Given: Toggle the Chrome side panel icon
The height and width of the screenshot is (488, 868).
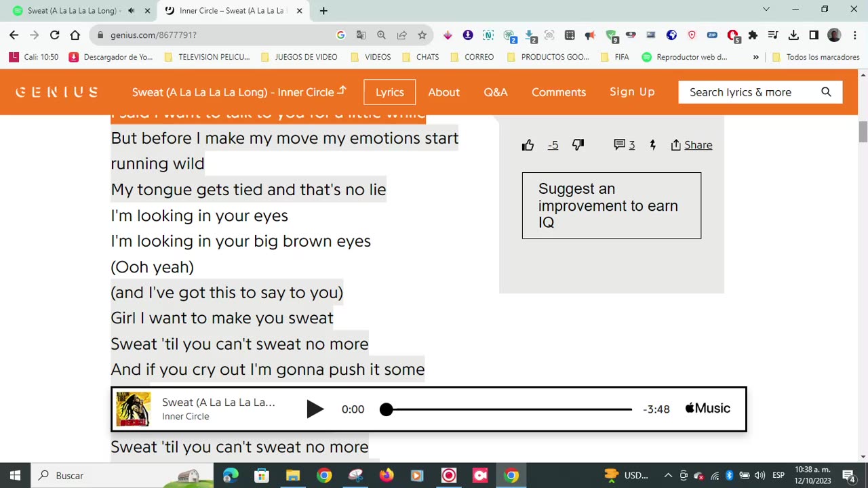Looking at the screenshot, I should [x=814, y=35].
